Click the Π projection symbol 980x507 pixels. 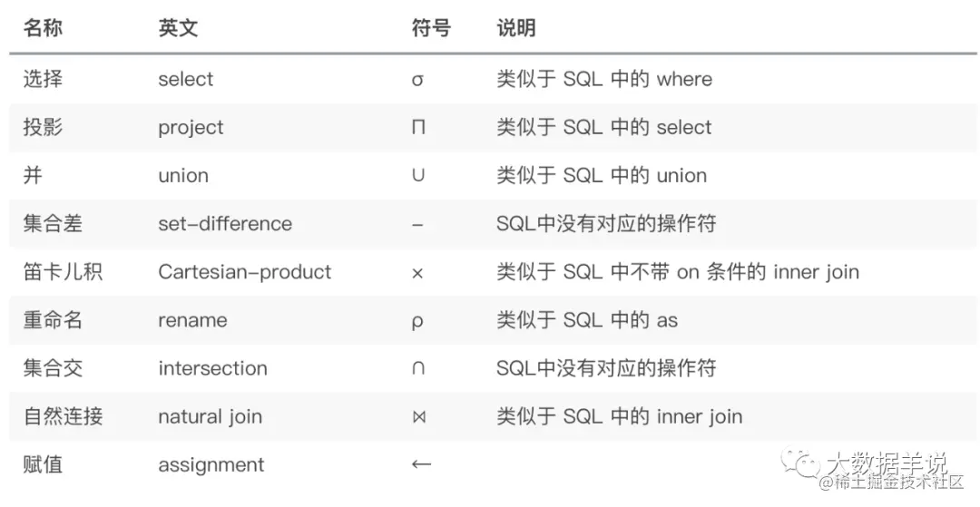coord(418,127)
